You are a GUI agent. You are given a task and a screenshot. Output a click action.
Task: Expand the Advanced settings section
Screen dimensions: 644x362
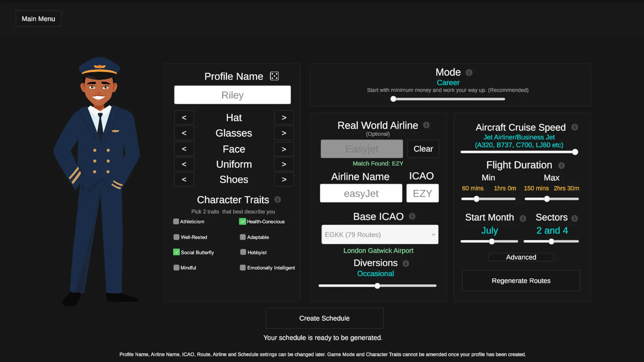(x=521, y=257)
